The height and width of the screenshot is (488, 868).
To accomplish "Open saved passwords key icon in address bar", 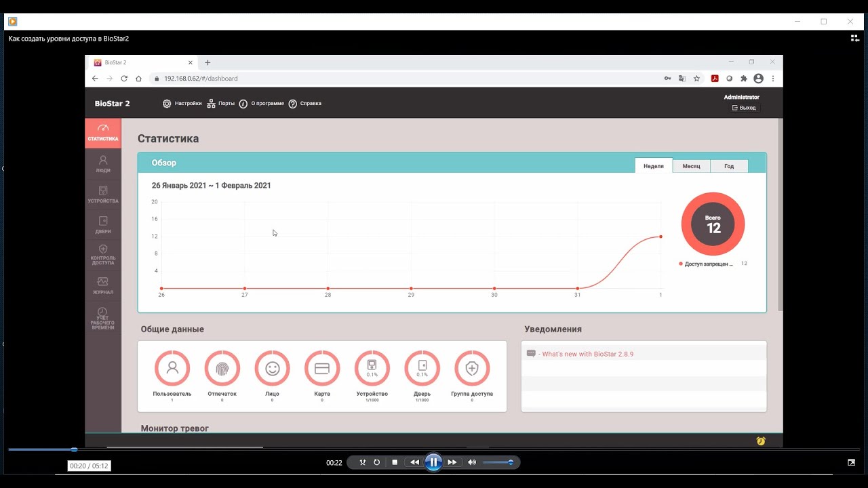I will (667, 79).
